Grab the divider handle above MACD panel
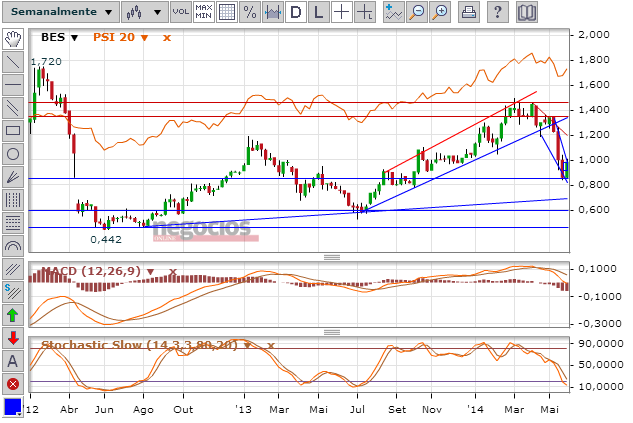Viewport: 633px width, 423px height. point(332,257)
